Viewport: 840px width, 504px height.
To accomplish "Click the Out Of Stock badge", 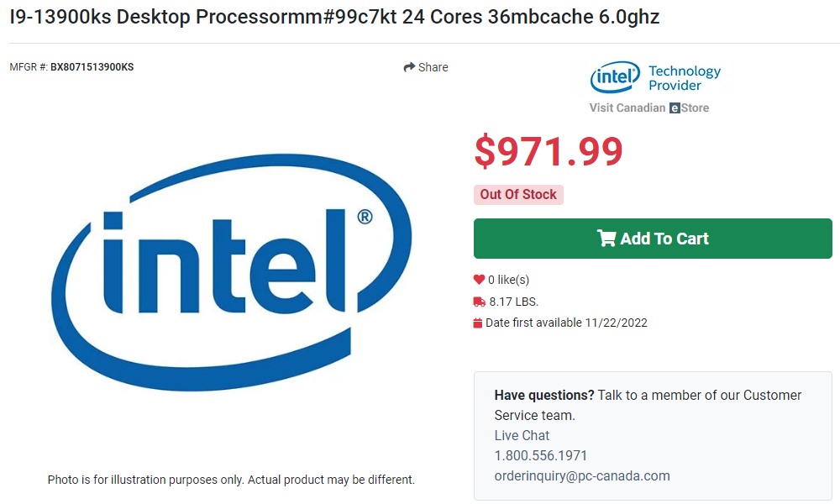I will click(x=518, y=195).
